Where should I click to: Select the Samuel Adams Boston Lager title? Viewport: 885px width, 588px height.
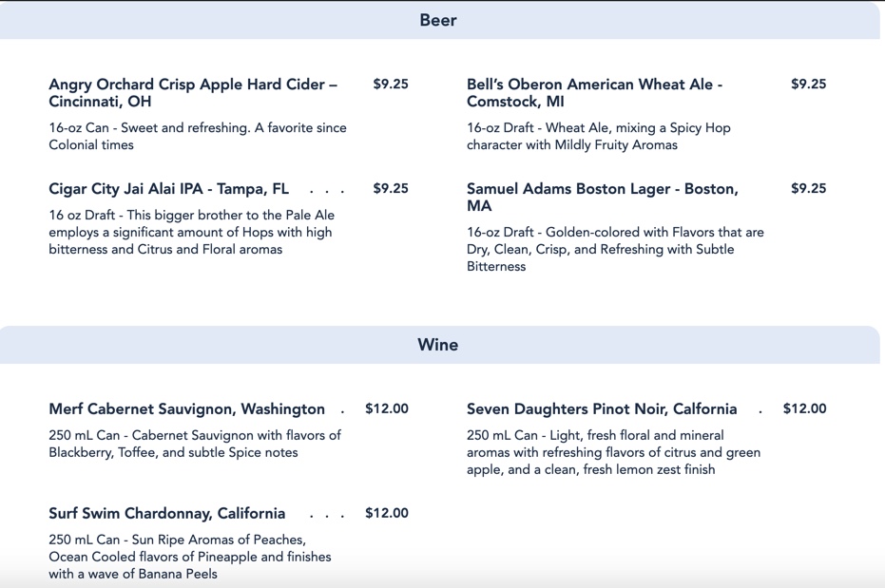603,198
